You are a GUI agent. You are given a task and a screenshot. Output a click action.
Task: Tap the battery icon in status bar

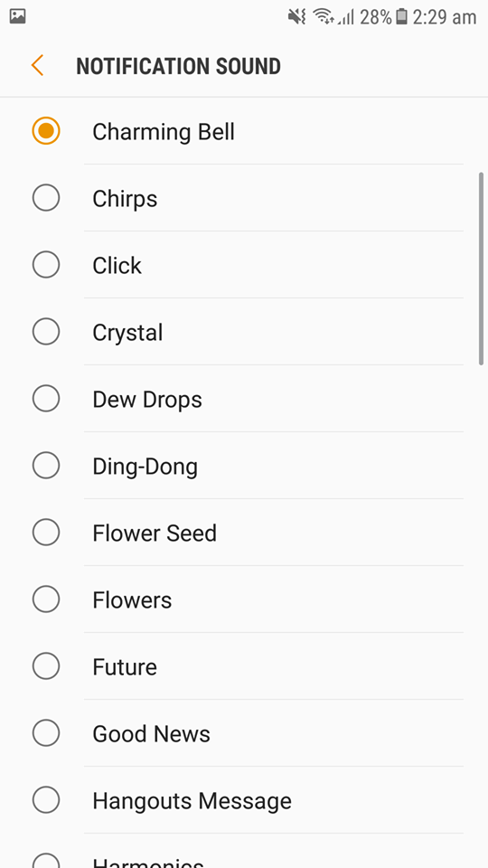(x=401, y=17)
